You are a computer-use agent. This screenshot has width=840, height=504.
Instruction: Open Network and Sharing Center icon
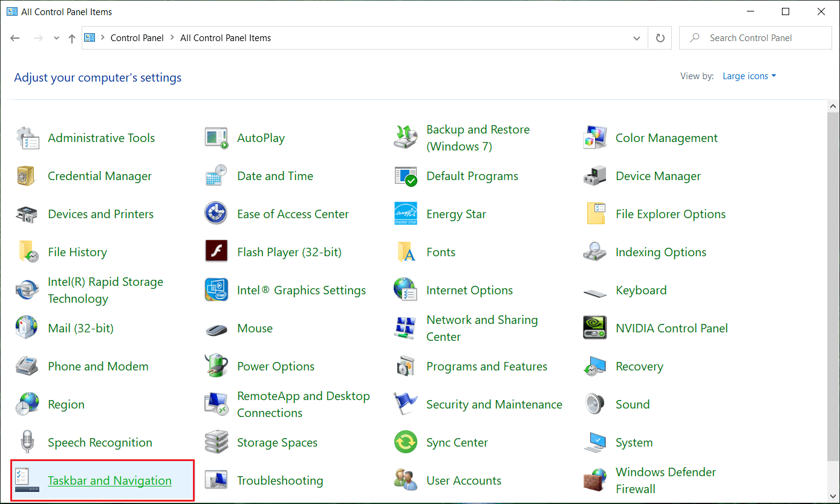(x=406, y=328)
